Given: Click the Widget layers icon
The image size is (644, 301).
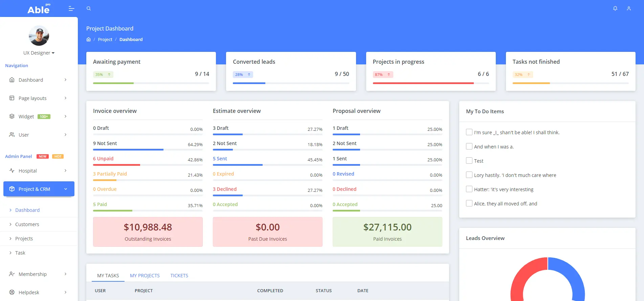Looking at the screenshot, I should coord(12,116).
